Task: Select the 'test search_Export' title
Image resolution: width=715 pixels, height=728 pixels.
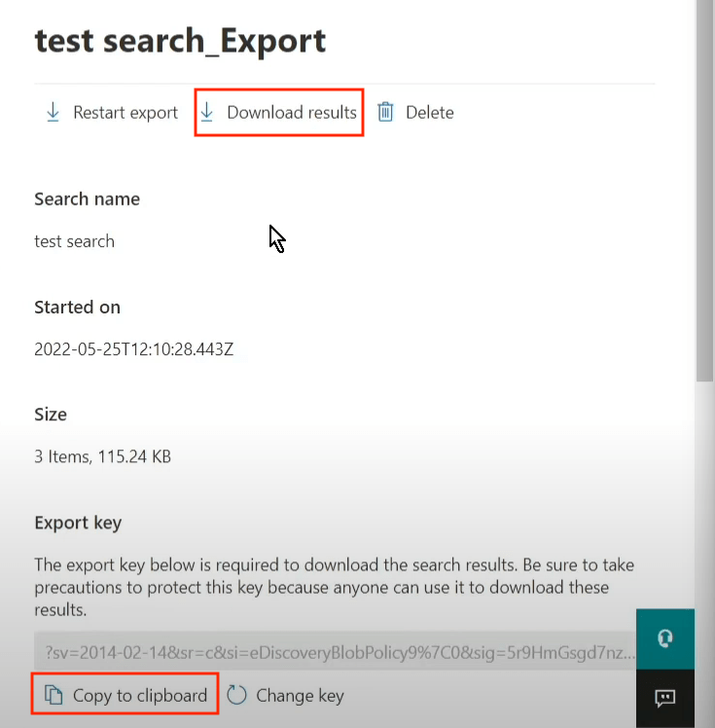Action: (x=180, y=41)
